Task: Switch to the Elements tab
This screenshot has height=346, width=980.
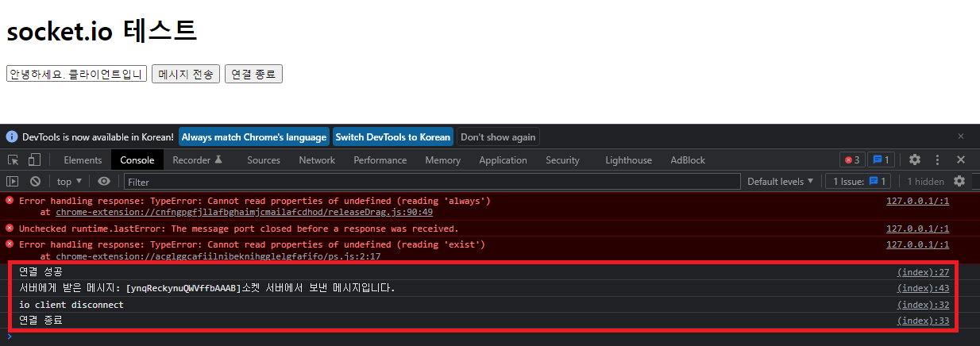Action: (x=83, y=160)
